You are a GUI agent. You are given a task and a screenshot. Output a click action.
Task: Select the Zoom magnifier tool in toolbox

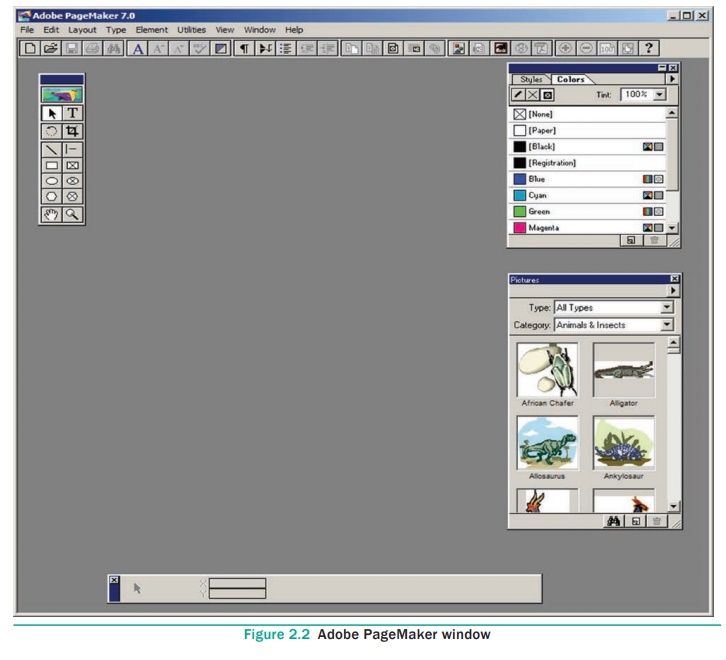[72, 214]
